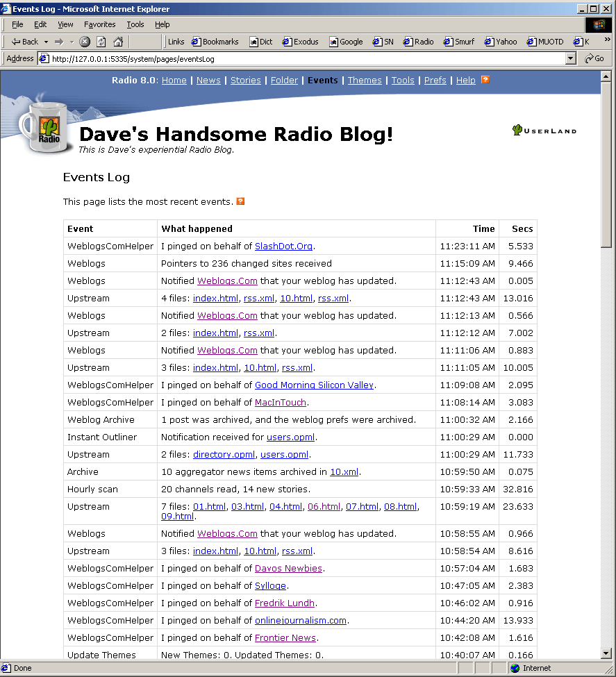Open the Themes page link

365,80
